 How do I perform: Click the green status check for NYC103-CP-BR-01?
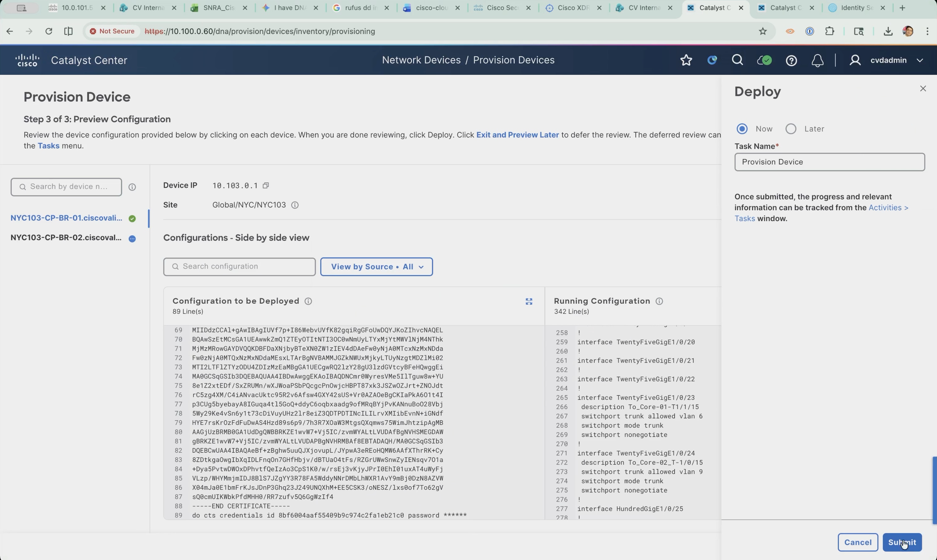point(132,219)
